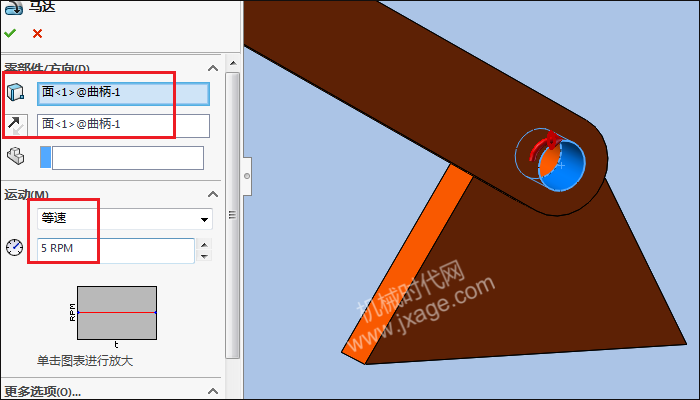The image size is (700, 400).
Task: Collapse the Component/Direction section
Action: click(x=213, y=68)
